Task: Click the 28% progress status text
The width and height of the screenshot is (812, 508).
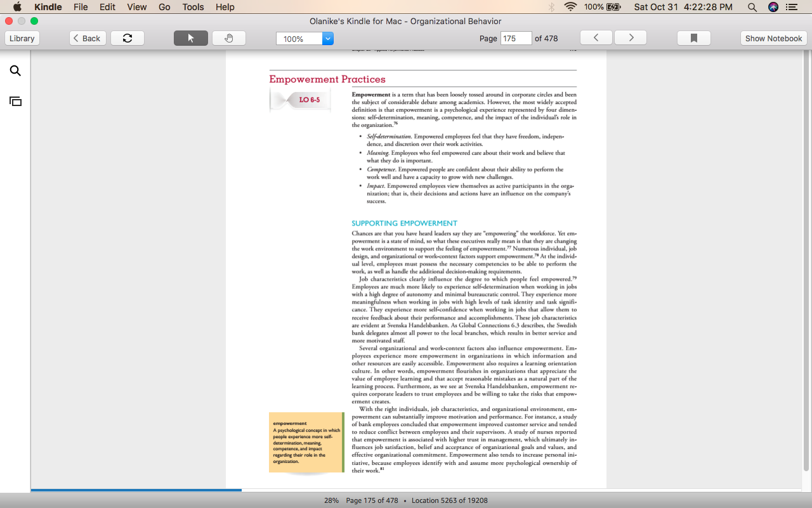Action: [x=331, y=500]
